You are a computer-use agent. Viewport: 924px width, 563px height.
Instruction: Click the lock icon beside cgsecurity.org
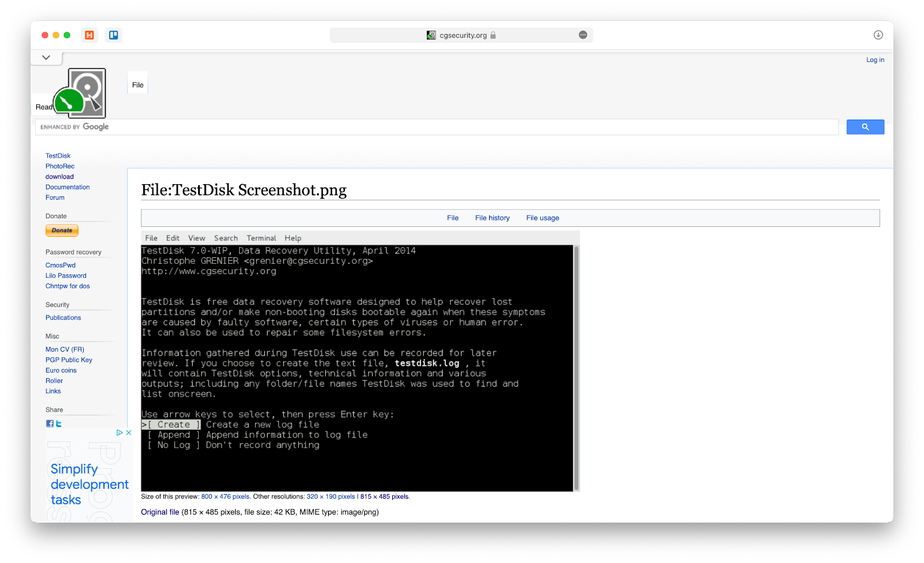click(493, 35)
